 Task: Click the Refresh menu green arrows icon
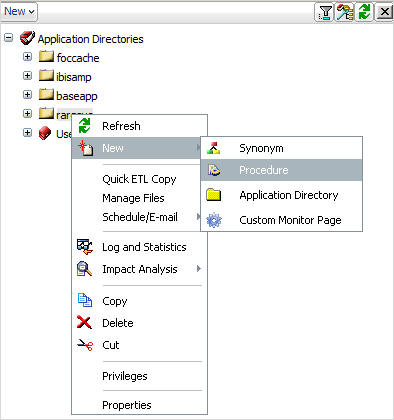(85, 126)
